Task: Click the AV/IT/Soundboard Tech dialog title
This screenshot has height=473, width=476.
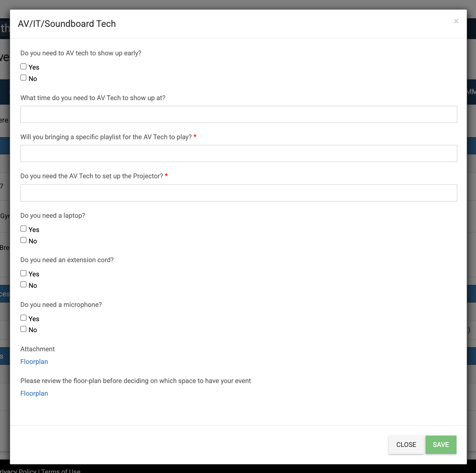Action: tap(67, 24)
